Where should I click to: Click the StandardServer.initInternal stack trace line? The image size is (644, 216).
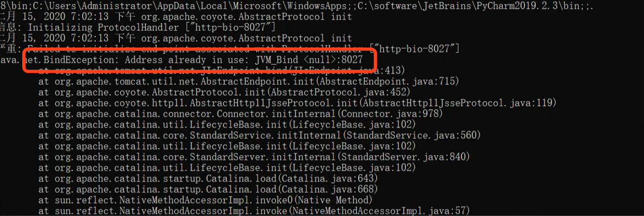254,157
